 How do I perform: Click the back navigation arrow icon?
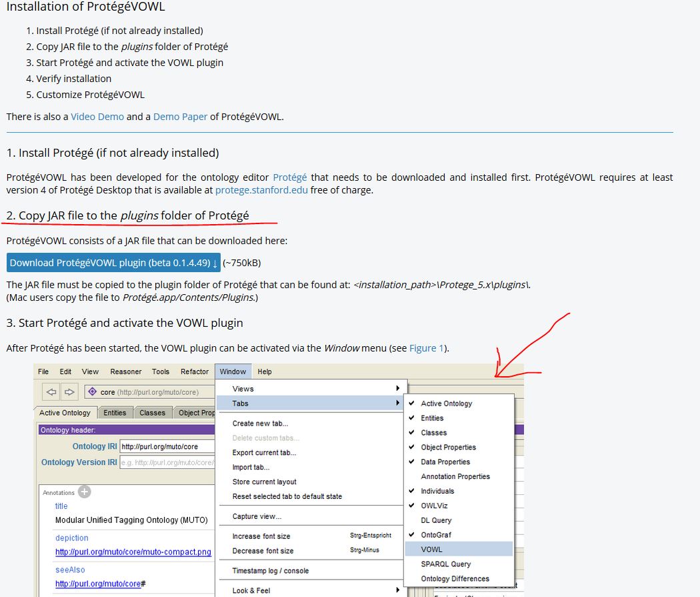[51, 392]
